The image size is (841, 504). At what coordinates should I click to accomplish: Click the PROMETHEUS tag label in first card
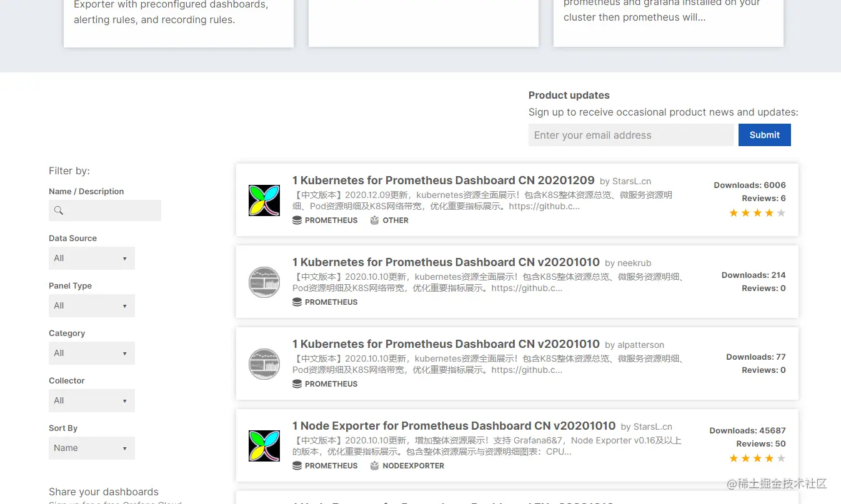331,220
